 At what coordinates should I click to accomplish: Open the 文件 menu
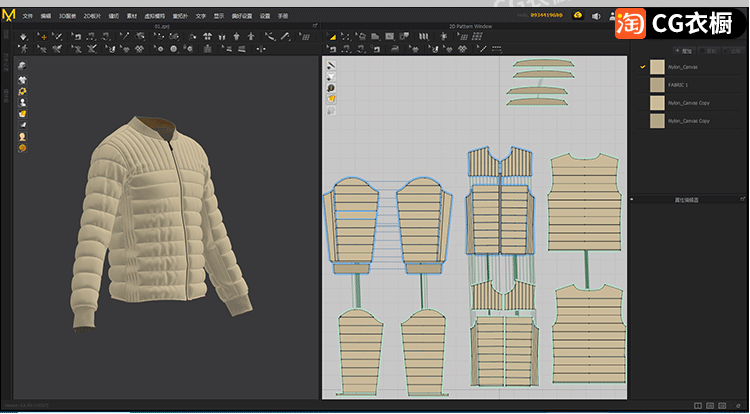pyautogui.click(x=28, y=16)
